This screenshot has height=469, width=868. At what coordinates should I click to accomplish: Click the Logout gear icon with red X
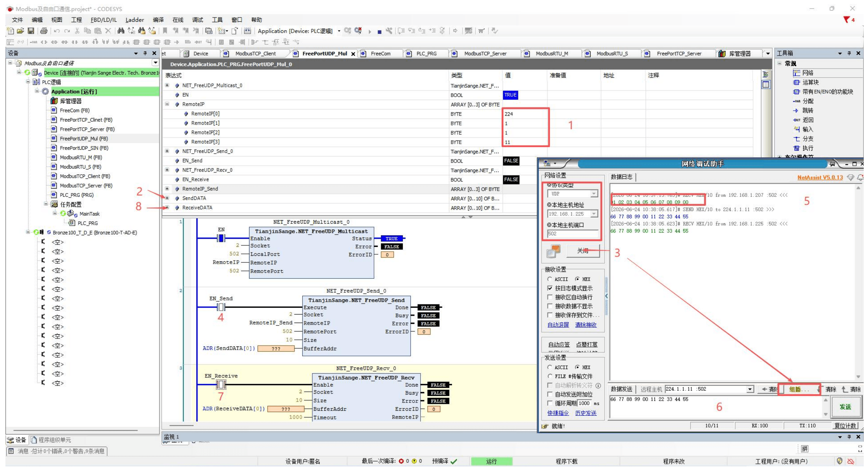tap(358, 31)
